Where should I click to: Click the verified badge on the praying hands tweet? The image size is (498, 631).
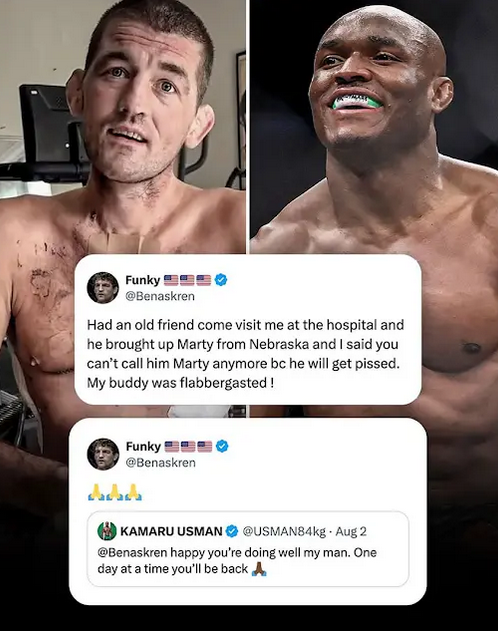pos(222,446)
